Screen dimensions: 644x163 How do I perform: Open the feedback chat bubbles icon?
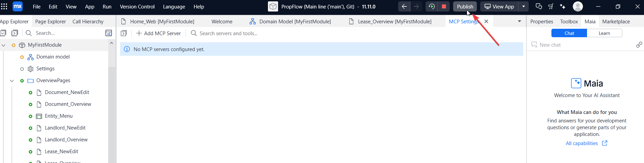[x=539, y=6]
